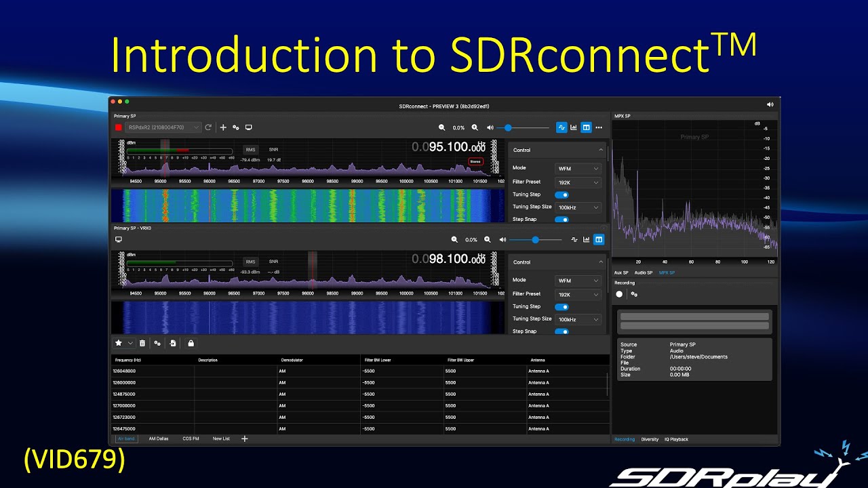Open the Diversity tab

click(x=650, y=439)
